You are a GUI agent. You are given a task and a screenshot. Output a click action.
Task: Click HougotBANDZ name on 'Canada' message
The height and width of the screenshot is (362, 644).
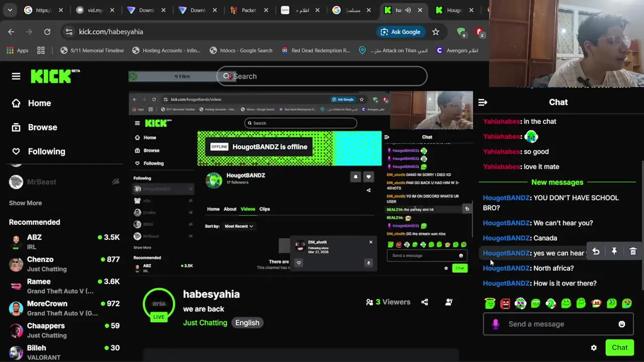pos(506,238)
